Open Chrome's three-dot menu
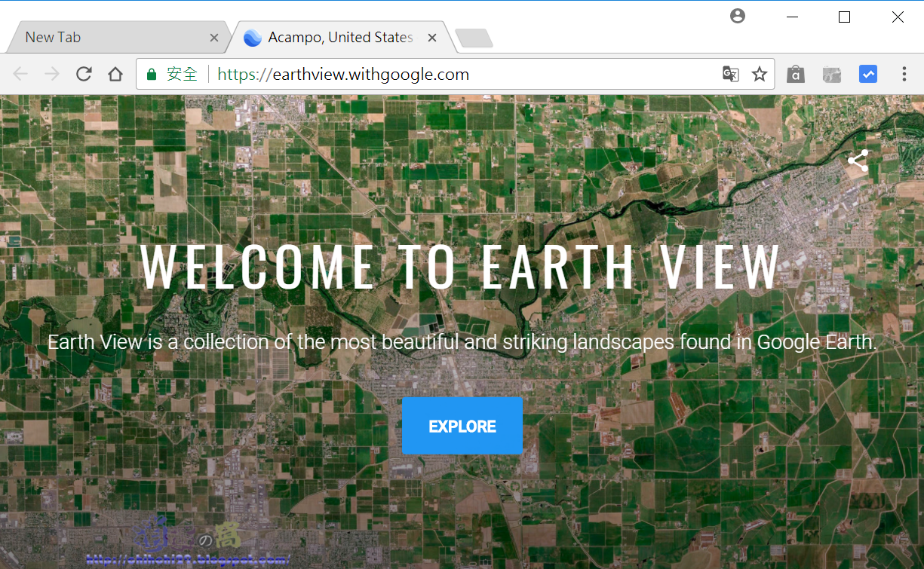Image resolution: width=924 pixels, height=569 pixels. coord(904,74)
